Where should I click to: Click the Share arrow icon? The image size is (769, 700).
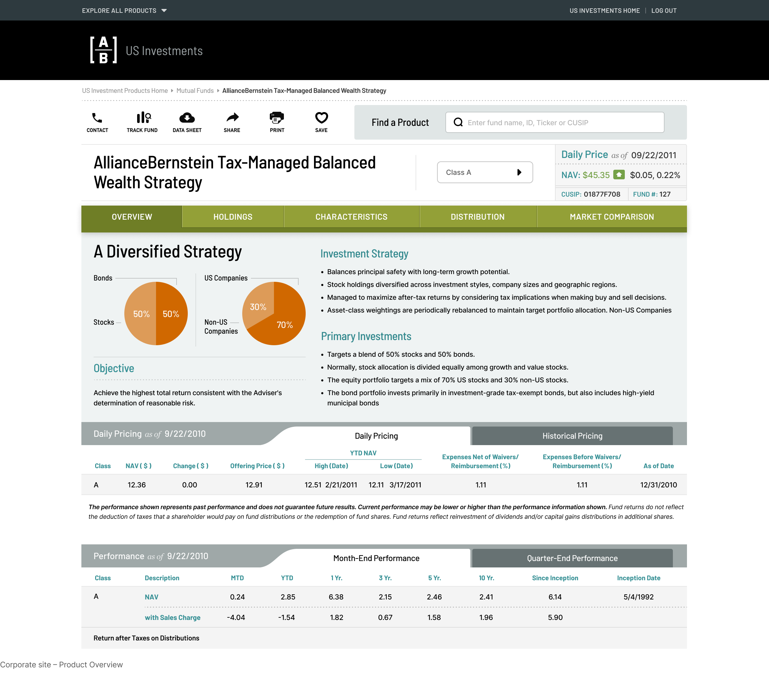click(x=232, y=117)
